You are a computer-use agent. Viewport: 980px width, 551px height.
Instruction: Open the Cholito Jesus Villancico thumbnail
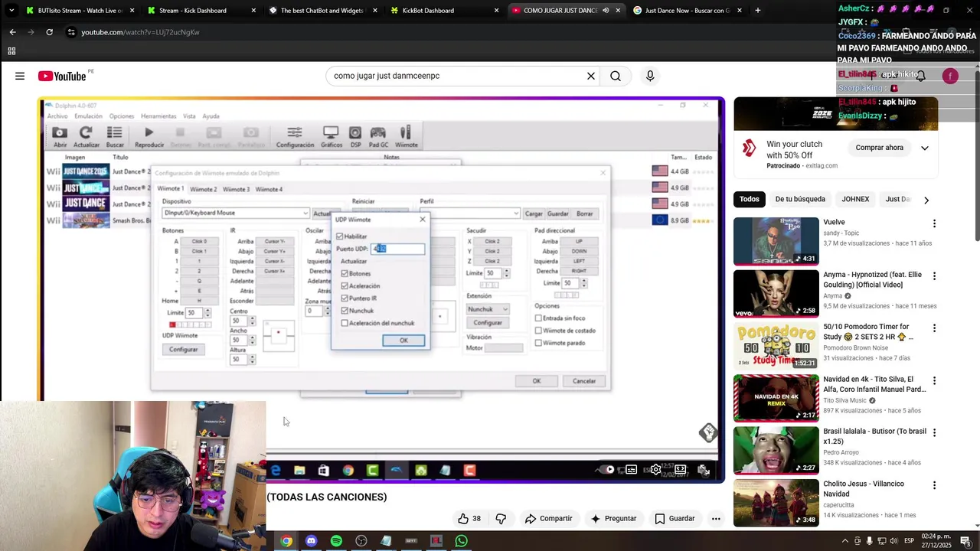776,502
